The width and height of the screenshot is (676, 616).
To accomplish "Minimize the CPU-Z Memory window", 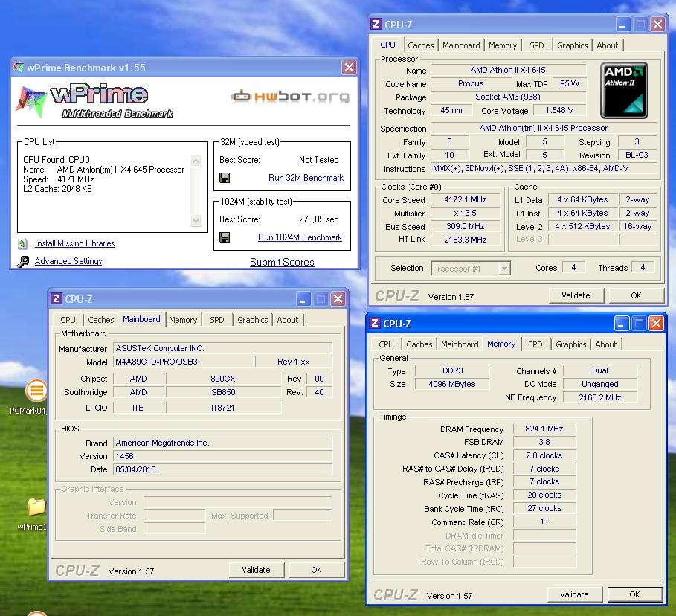I will click(621, 323).
